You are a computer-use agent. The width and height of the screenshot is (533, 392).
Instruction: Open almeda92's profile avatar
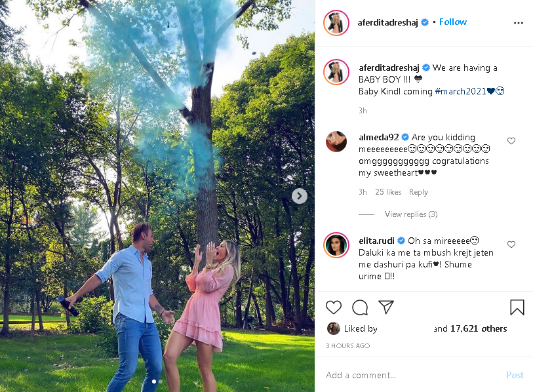click(x=336, y=142)
